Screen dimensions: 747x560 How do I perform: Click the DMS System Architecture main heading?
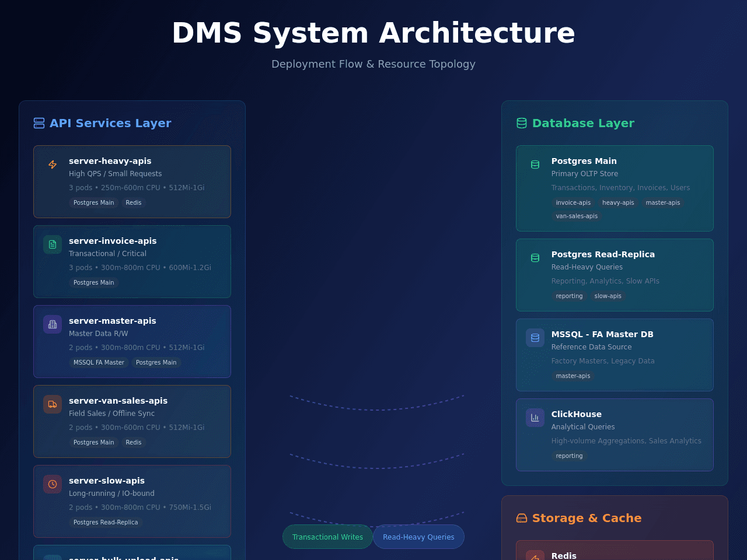(x=373, y=33)
